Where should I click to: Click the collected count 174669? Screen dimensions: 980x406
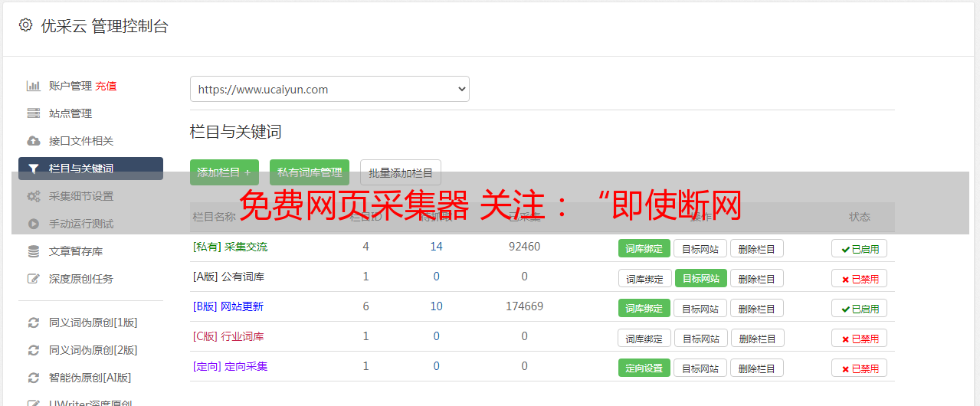point(524,306)
